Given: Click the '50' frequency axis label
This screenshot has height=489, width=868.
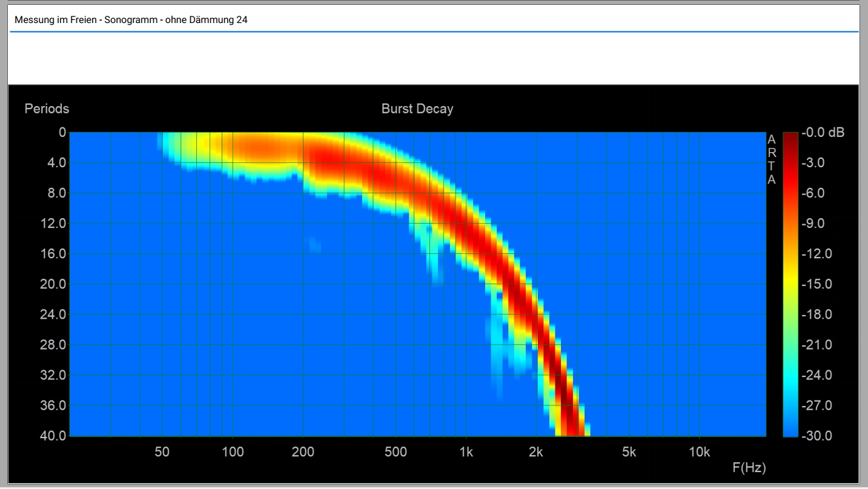Looking at the screenshot, I should 162,452.
